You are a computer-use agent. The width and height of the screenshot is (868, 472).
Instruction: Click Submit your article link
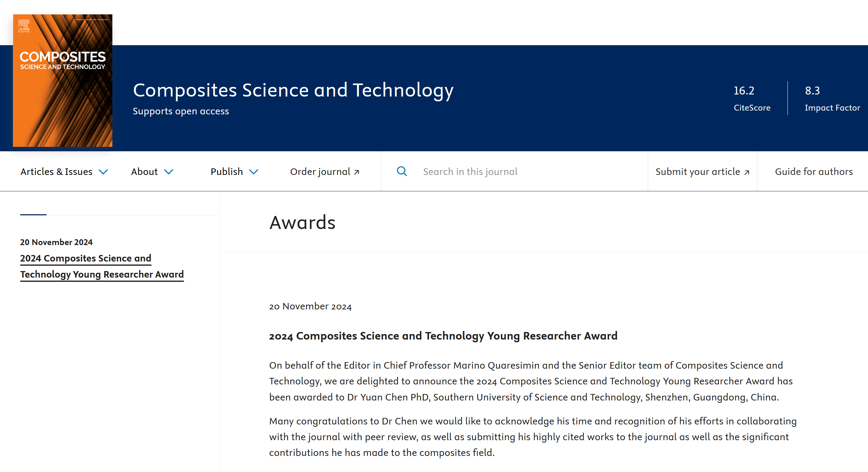(x=703, y=171)
